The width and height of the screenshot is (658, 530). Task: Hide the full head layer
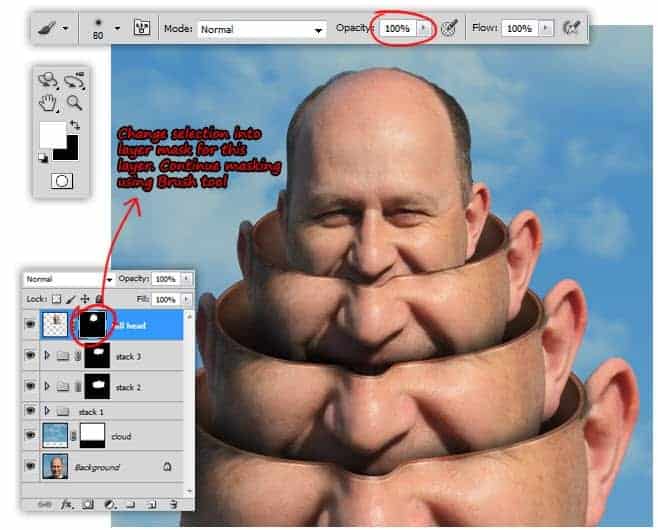pos(30,324)
